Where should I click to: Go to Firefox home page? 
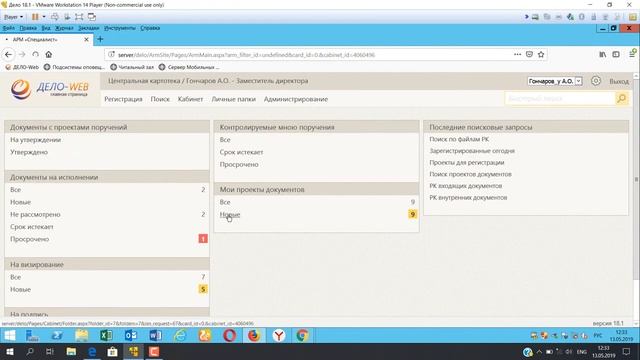[x=49, y=54]
